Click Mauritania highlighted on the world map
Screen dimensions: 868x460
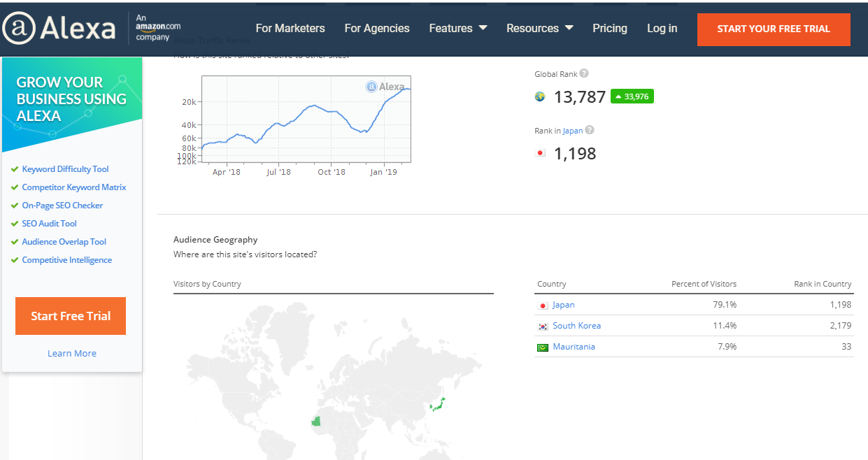(x=318, y=421)
